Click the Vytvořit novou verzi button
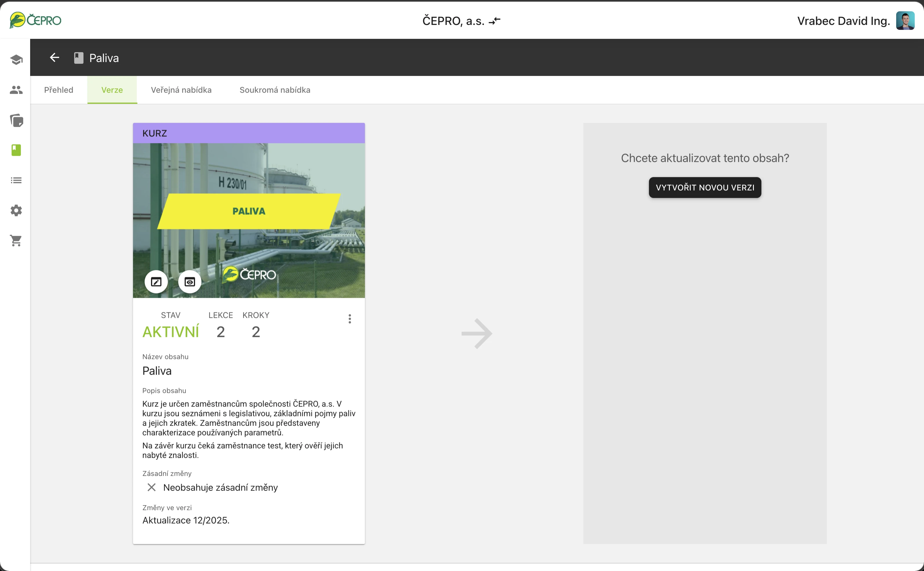 click(x=705, y=187)
